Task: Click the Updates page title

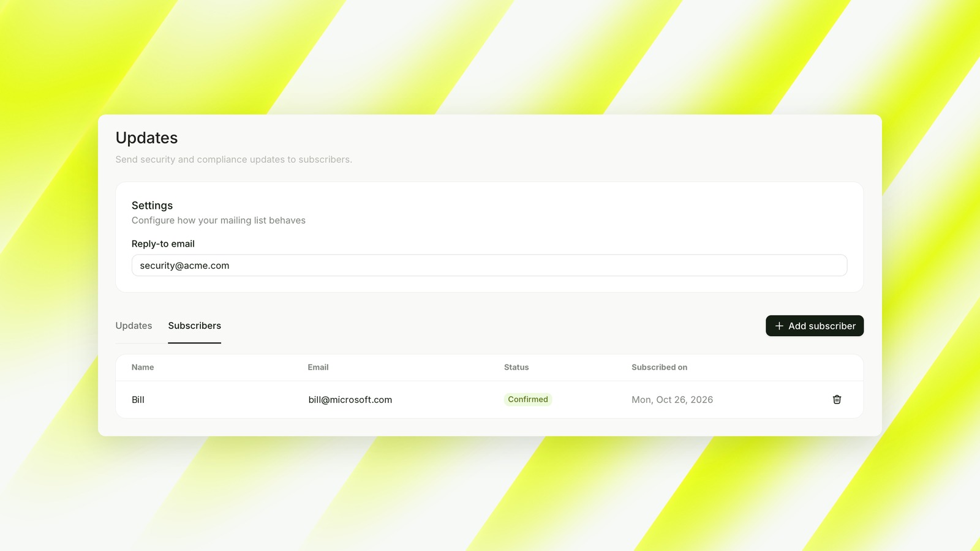Action: point(146,138)
